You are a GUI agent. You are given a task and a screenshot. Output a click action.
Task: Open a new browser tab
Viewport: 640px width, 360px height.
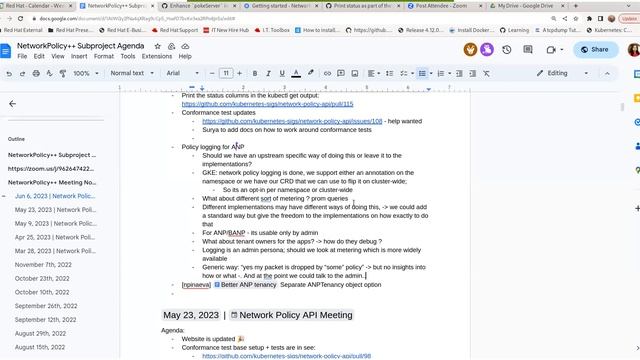coord(576,6)
